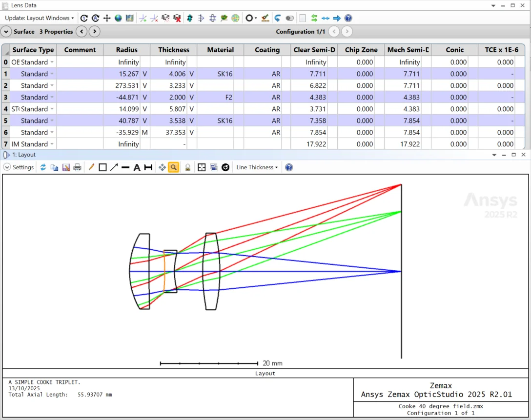Click the copy-to-clipboard icon in Layout toolbar

(55, 167)
